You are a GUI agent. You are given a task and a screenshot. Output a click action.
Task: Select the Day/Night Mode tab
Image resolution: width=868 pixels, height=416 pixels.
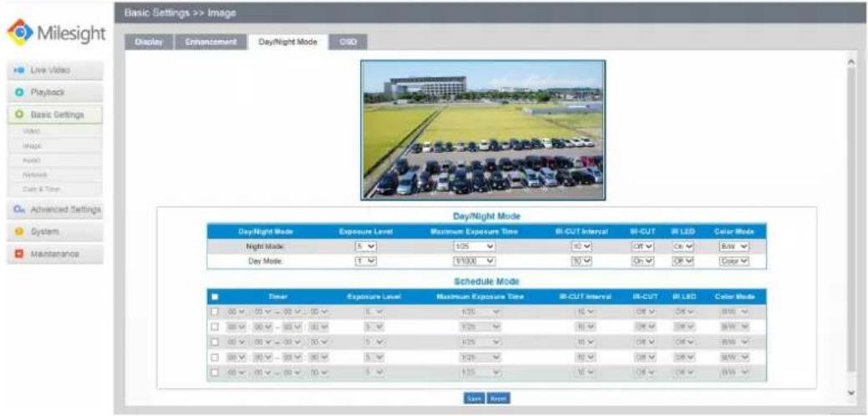click(288, 42)
